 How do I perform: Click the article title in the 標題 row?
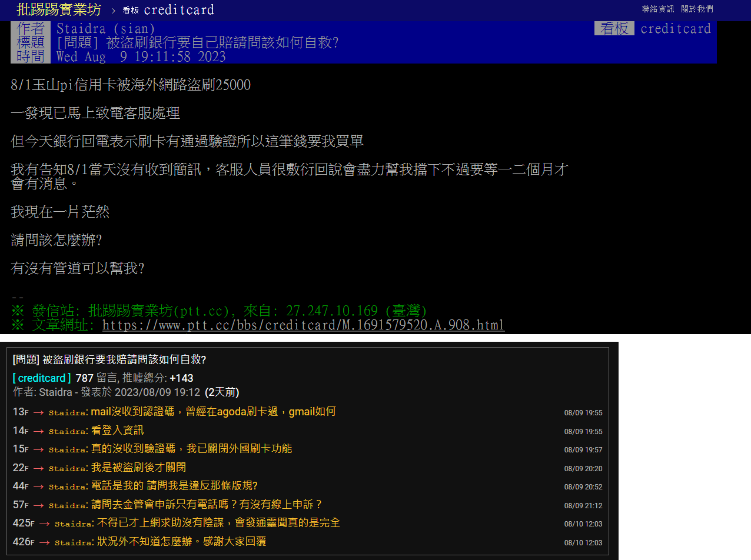[x=198, y=42]
